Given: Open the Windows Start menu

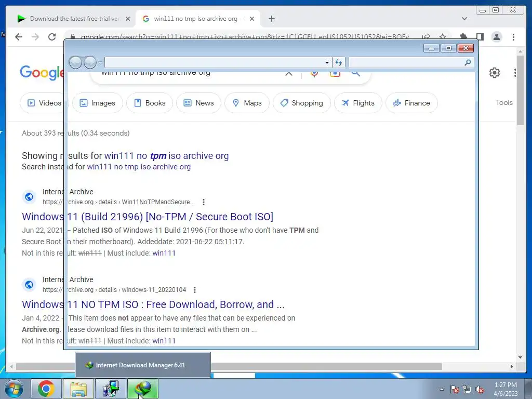Looking at the screenshot, I should click(13, 389).
